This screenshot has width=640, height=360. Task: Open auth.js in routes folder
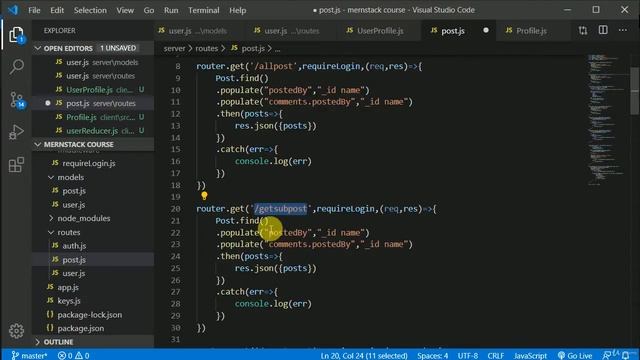pos(93,246)
